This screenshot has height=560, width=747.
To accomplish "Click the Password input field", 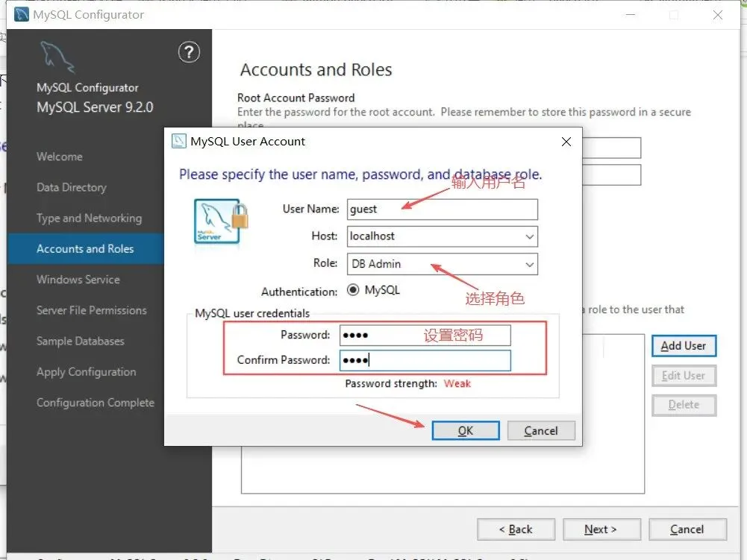I will pyautogui.click(x=425, y=336).
